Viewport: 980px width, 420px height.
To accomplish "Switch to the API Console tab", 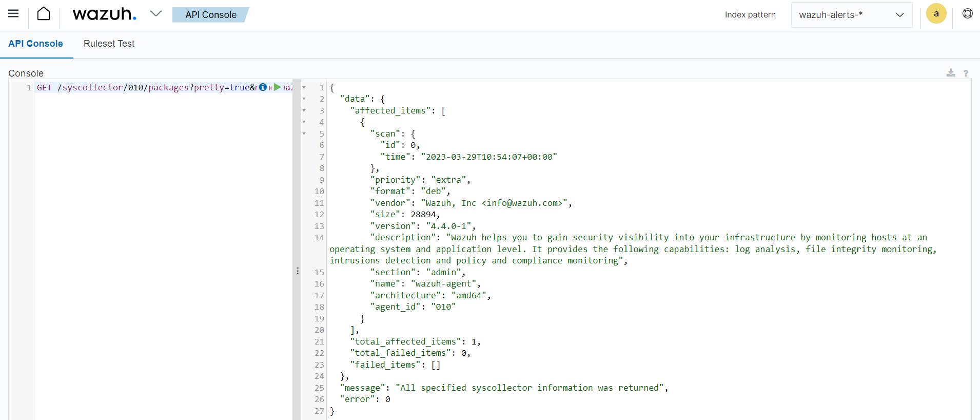I will click(35, 44).
